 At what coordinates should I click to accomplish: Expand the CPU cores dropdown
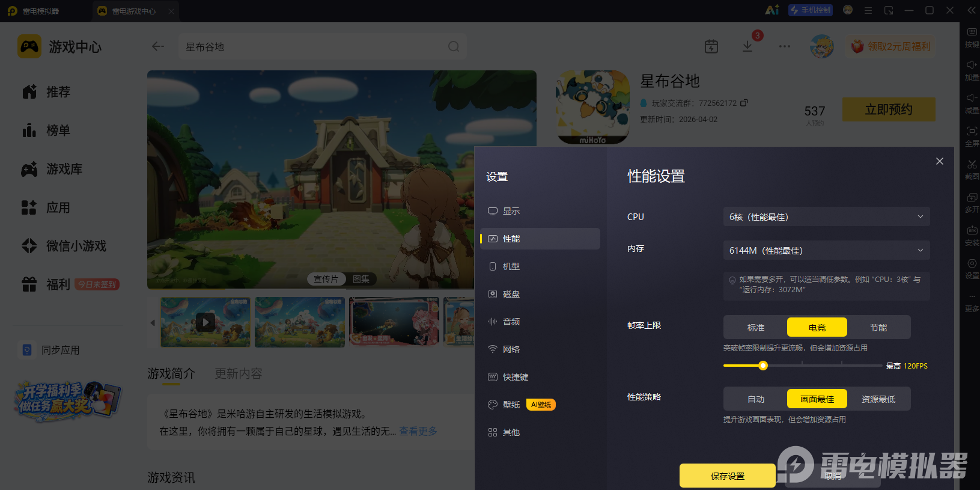[827, 216]
